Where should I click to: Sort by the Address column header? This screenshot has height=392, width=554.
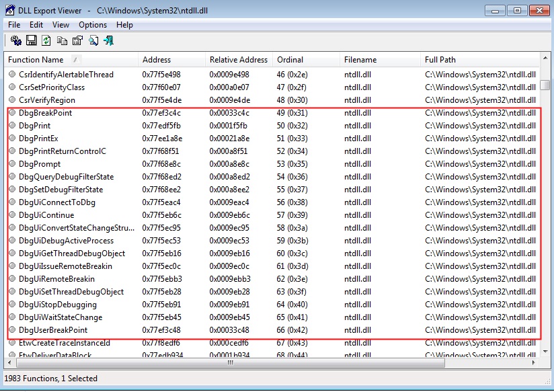(x=156, y=59)
